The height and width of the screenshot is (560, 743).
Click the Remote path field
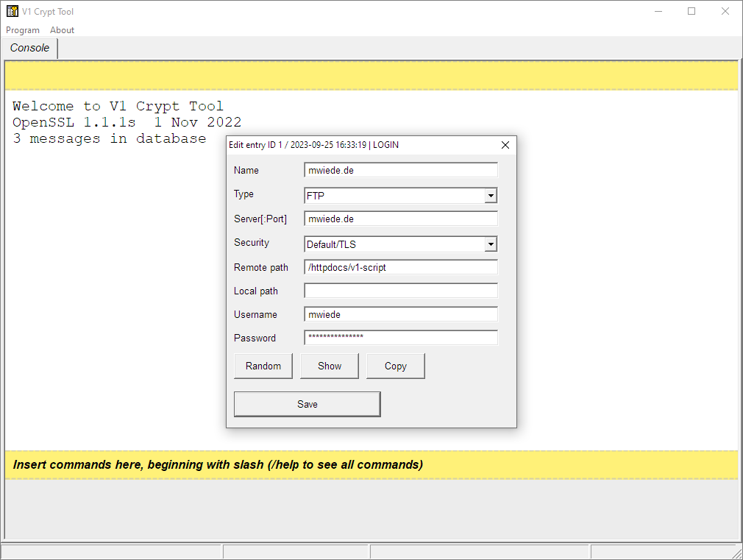point(401,267)
